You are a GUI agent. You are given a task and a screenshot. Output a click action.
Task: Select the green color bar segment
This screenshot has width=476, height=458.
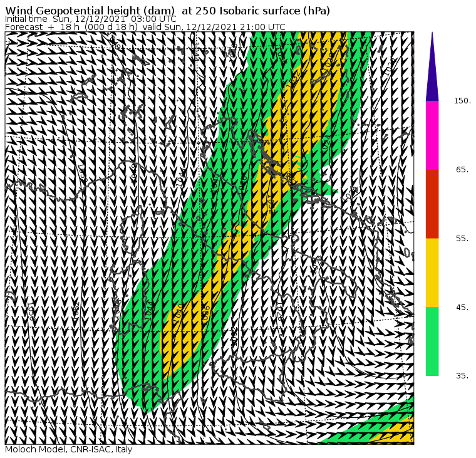coord(432,341)
